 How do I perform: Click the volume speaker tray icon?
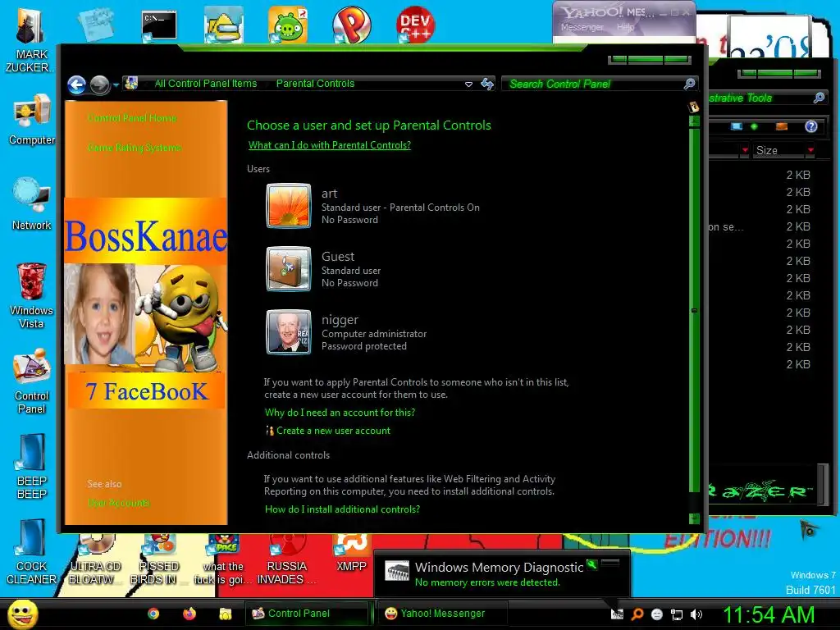point(696,614)
